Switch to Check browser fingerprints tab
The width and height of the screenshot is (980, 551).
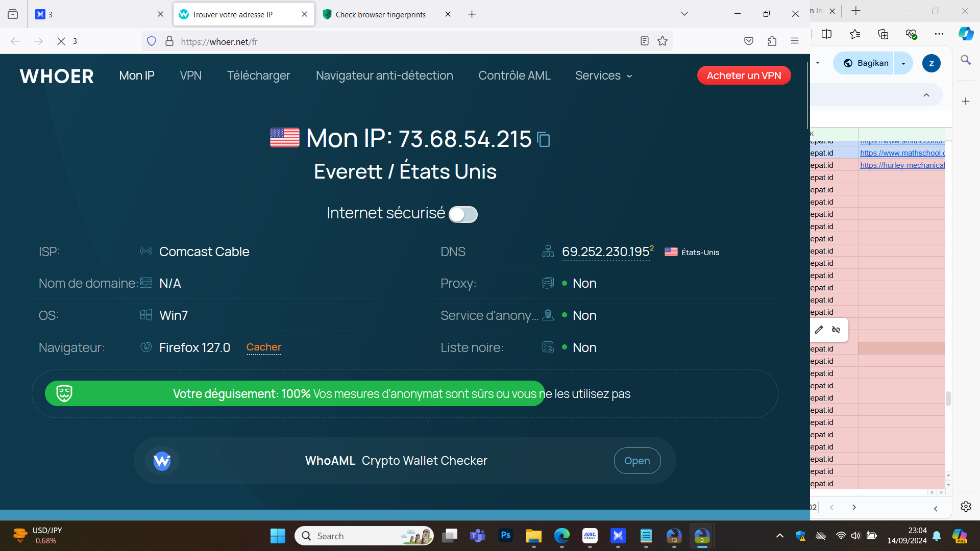(380, 14)
